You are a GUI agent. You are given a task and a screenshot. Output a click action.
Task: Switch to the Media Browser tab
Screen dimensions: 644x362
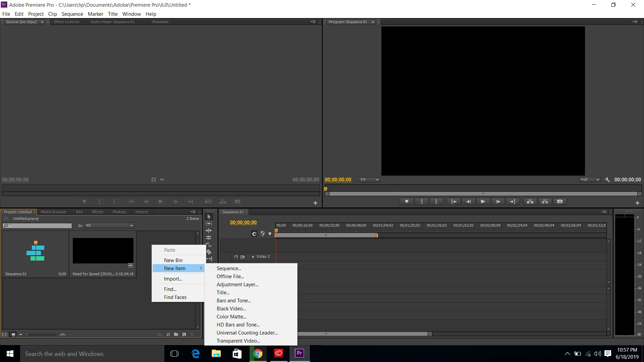(x=54, y=212)
